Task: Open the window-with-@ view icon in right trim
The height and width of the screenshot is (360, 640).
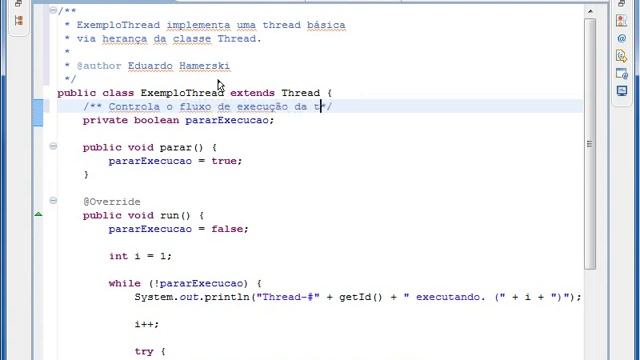Action: point(622,74)
